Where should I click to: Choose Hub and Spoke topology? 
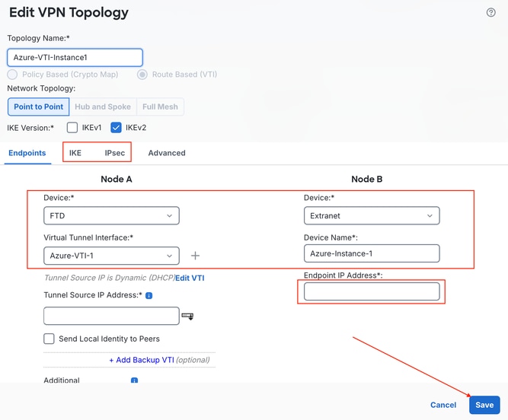point(103,107)
